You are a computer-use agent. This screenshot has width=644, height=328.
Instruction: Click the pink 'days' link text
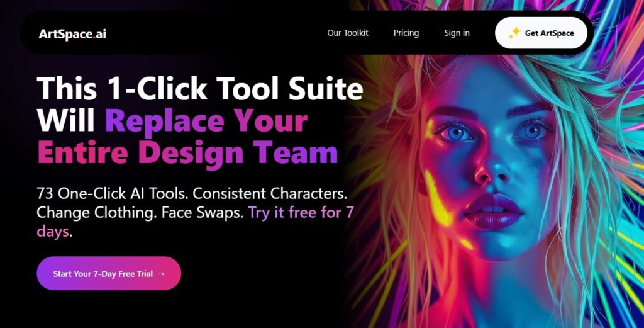(53, 232)
